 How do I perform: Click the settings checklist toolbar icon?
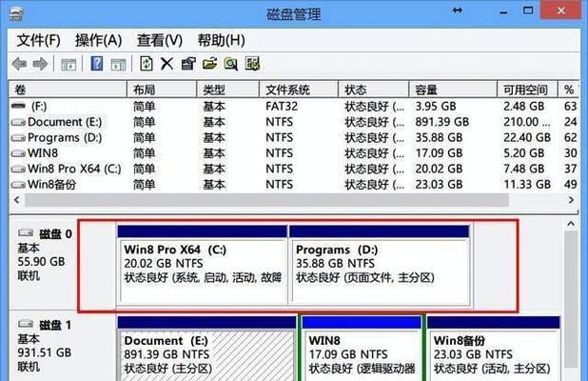[252, 64]
